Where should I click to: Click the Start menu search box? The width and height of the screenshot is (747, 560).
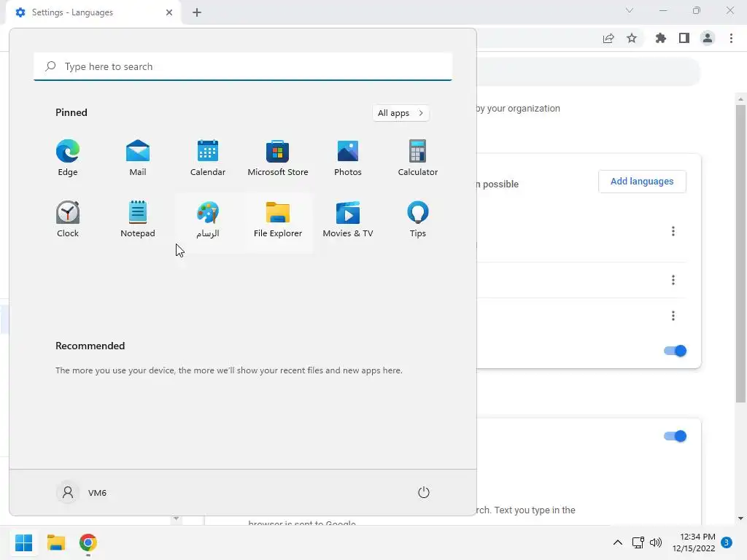[x=243, y=66]
